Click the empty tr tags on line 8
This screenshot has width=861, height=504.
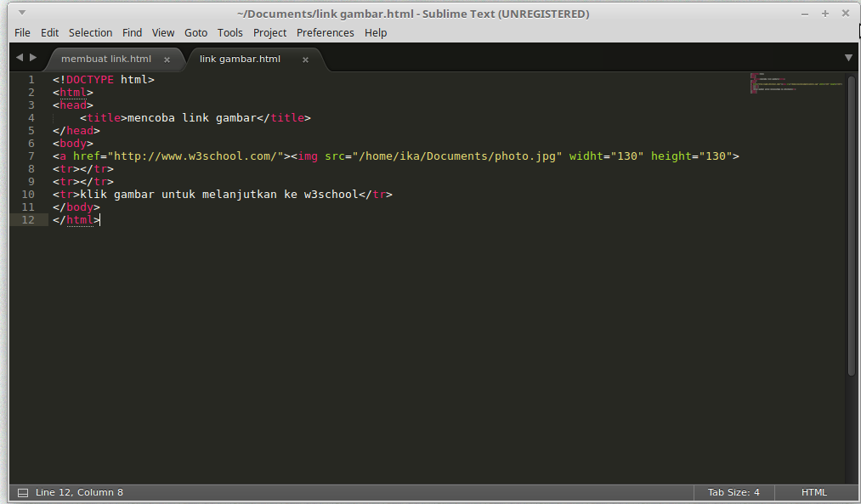point(83,168)
